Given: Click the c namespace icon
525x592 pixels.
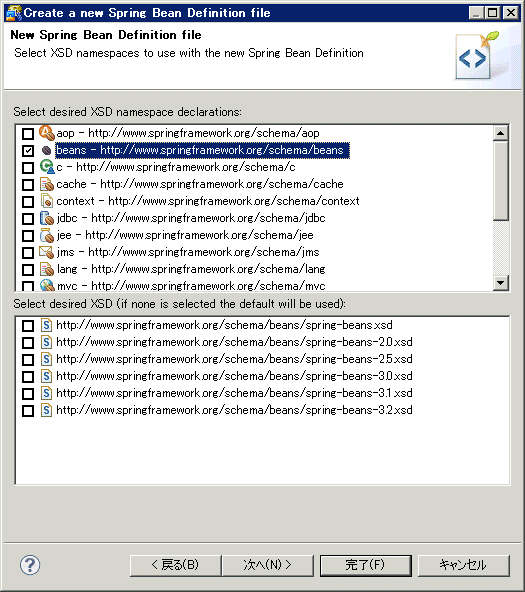Looking at the screenshot, I should pyautogui.click(x=47, y=167).
